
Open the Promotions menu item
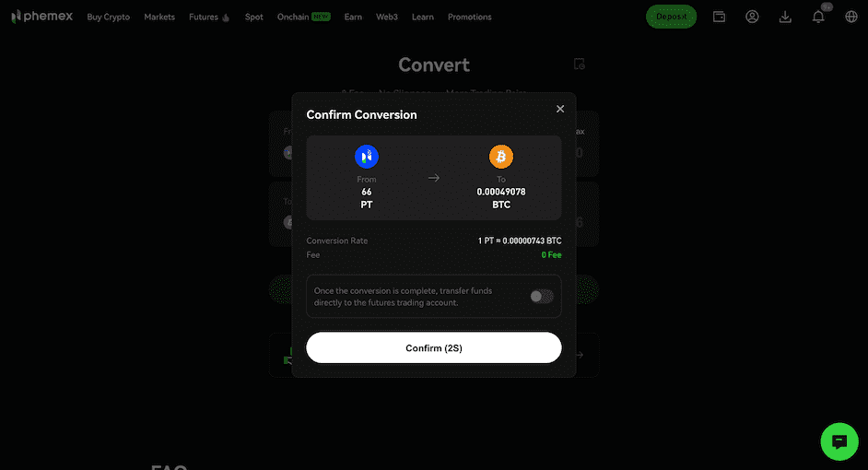pos(469,18)
